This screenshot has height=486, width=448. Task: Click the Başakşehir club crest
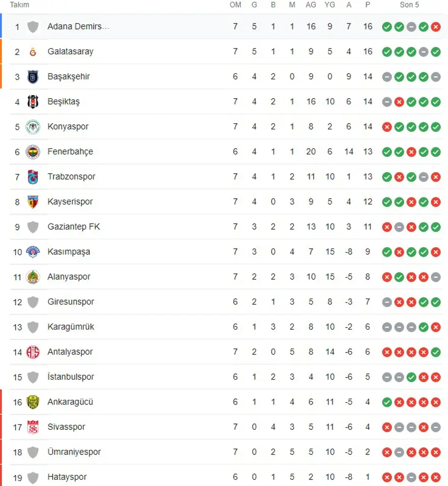[x=33, y=76]
